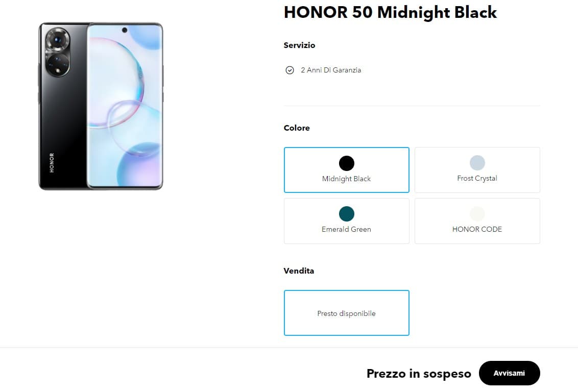Click the black Midnight Black color circle
Image resolution: width=578 pixels, height=392 pixels.
pos(346,163)
